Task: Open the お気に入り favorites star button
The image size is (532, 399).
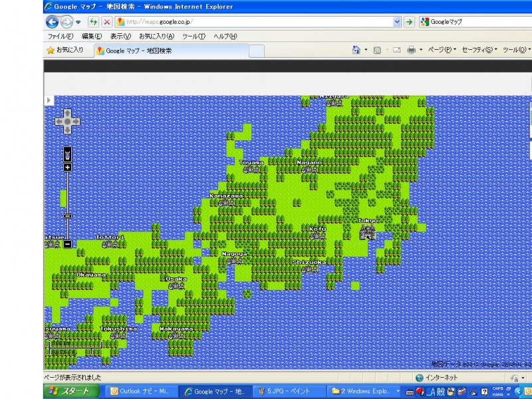Action: tap(65, 51)
